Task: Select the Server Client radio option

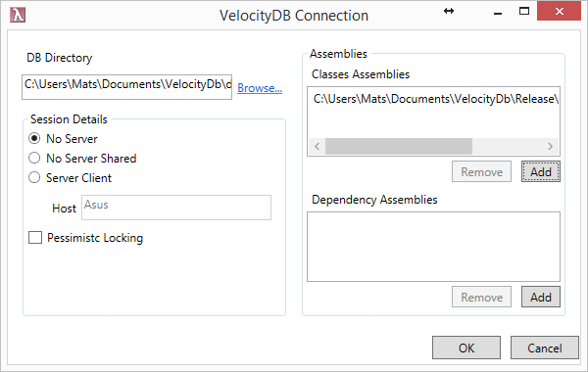Action: (x=34, y=177)
